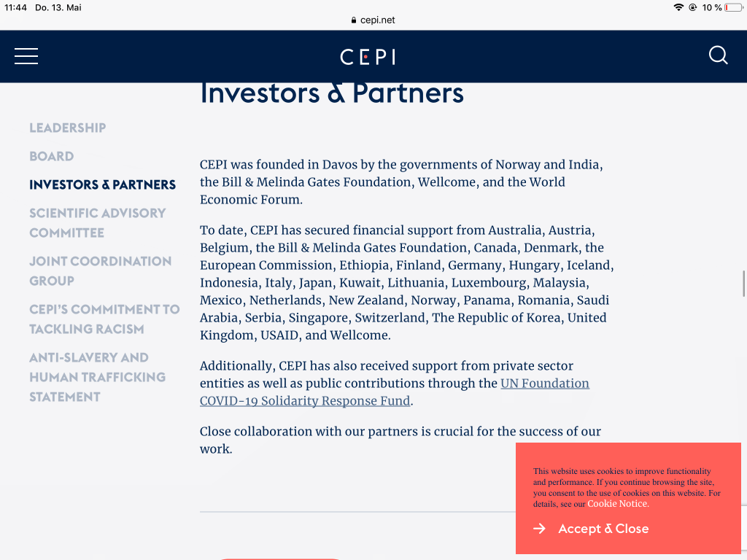
Task: Open the Board sidebar item
Action: [51, 156]
